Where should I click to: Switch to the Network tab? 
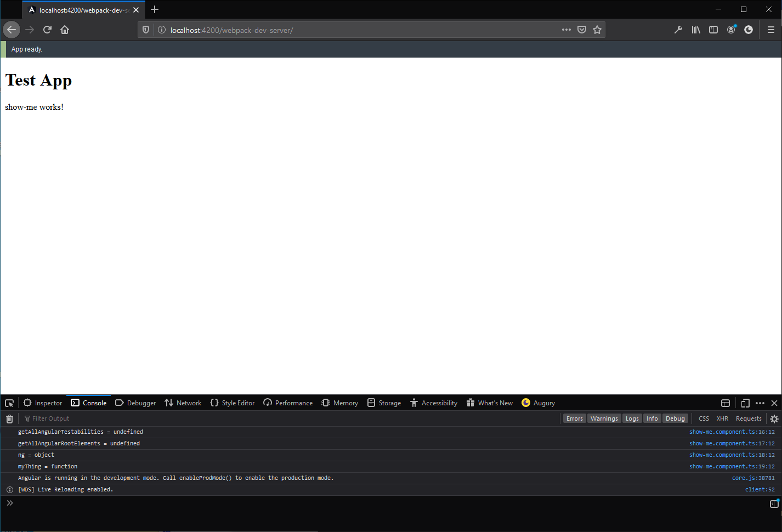click(183, 403)
